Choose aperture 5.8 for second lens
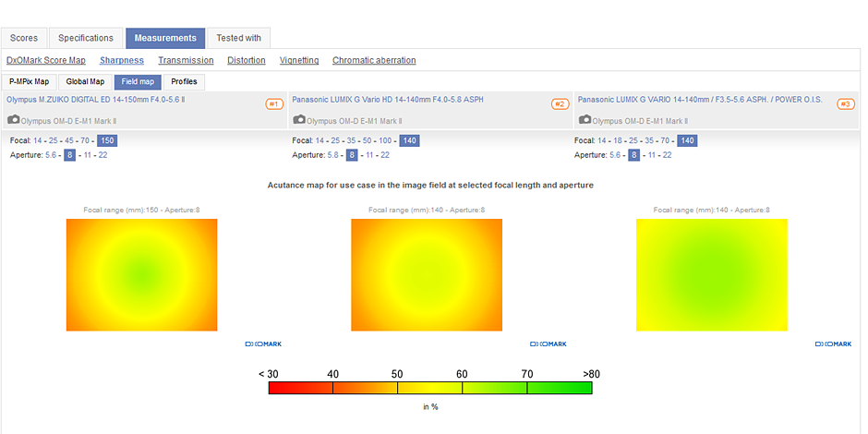The image size is (868, 434). 333,155
